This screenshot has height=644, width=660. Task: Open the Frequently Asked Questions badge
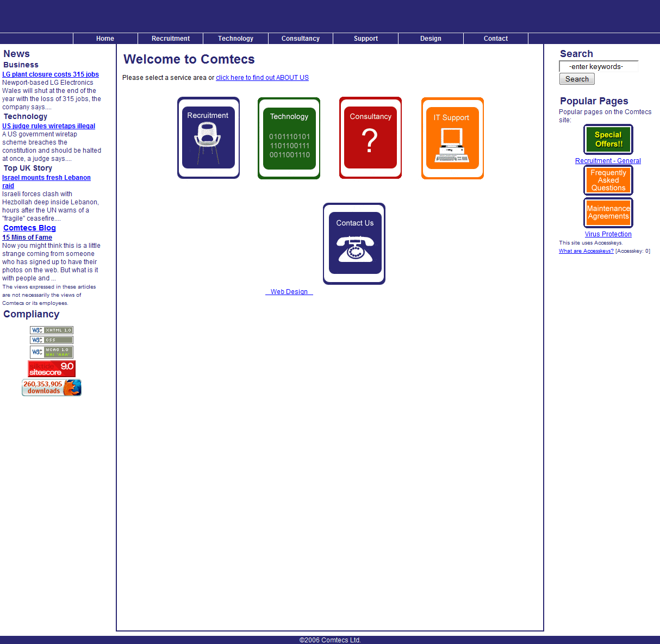[x=608, y=180]
